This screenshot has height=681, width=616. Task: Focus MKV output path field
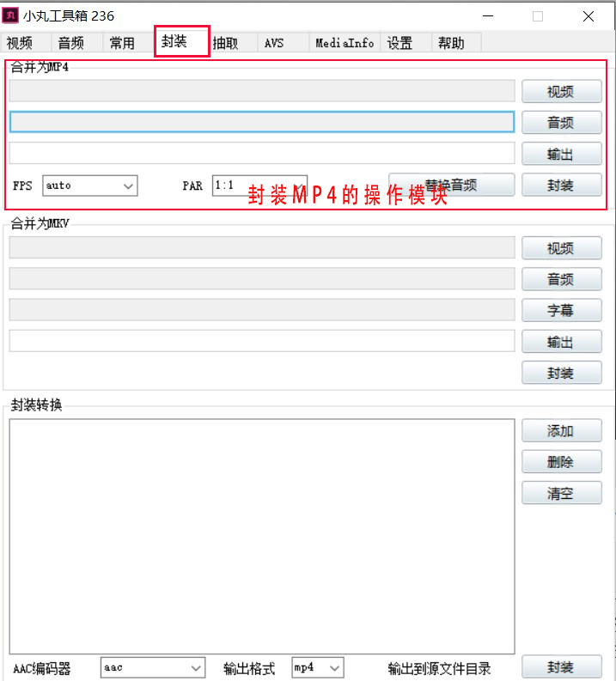click(x=262, y=341)
